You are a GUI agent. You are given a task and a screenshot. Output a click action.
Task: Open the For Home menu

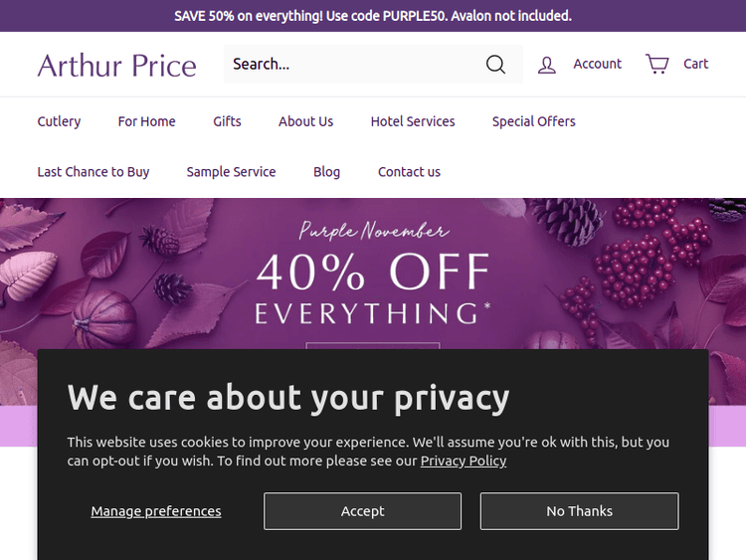point(146,121)
